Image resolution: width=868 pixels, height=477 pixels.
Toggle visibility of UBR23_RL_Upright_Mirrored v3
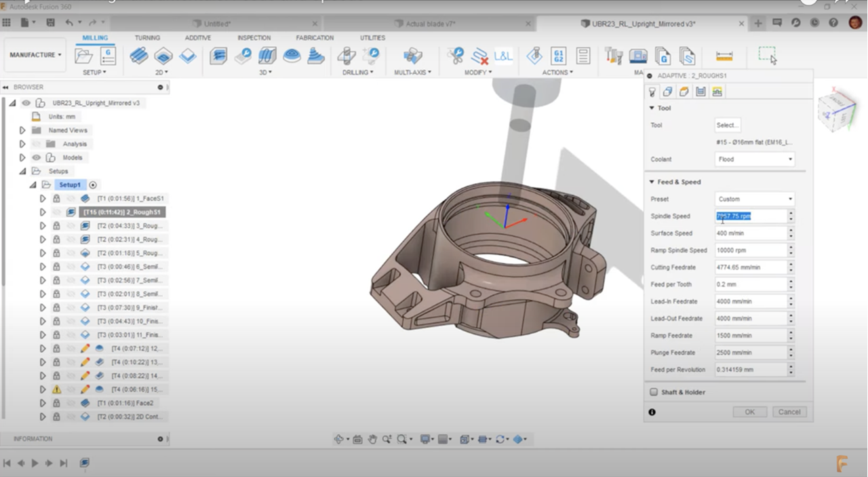pyautogui.click(x=26, y=102)
